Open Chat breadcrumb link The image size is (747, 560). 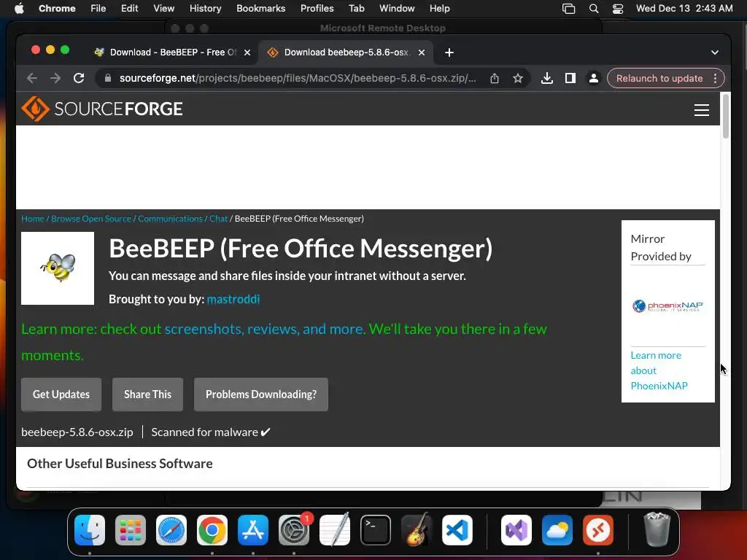pos(219,219)
